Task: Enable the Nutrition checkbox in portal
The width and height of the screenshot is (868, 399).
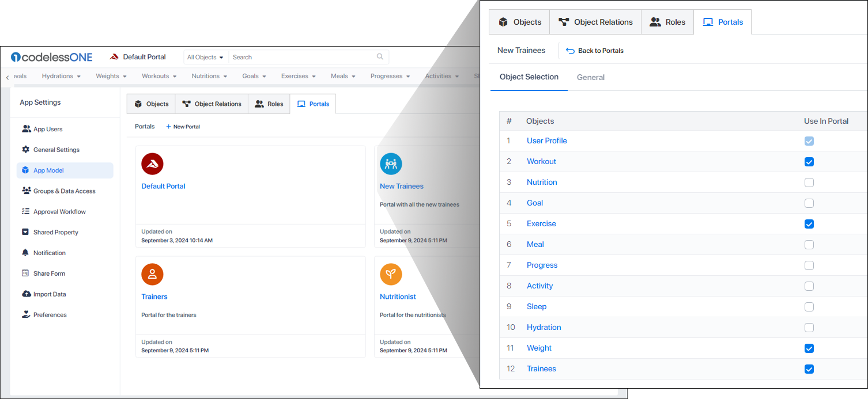Action: click(x=809, y=183)
